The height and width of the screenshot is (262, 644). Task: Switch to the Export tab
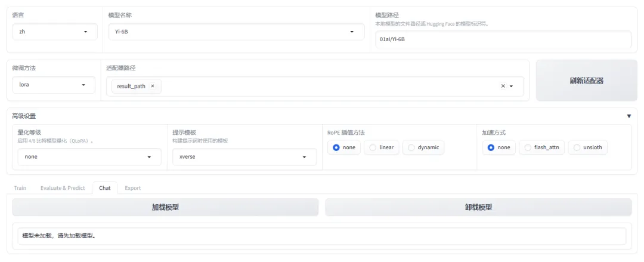click(132, 188)
